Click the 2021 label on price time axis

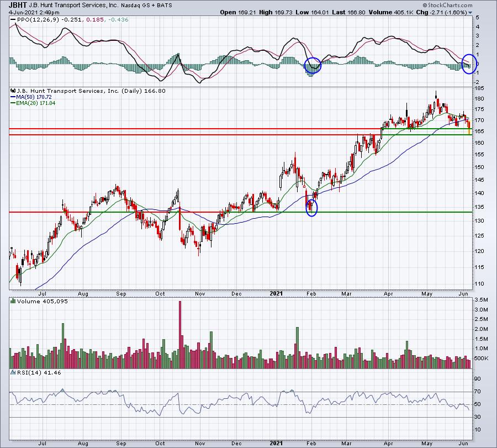coord(276,293)
